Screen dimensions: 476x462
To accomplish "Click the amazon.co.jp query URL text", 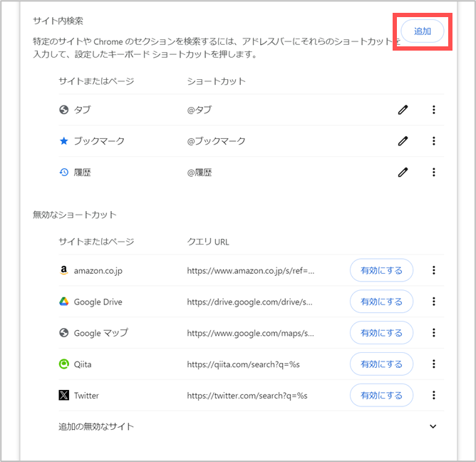I will (x=250, y=270).
